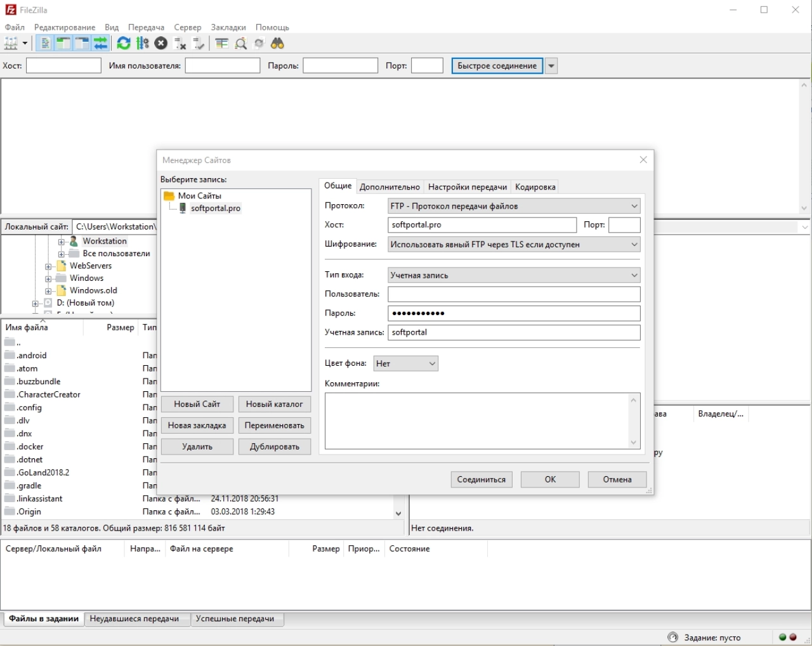Toggle the remote directory tree view
Screen dimensions: 812x646
pyautogui.click(x=82, y=43)
